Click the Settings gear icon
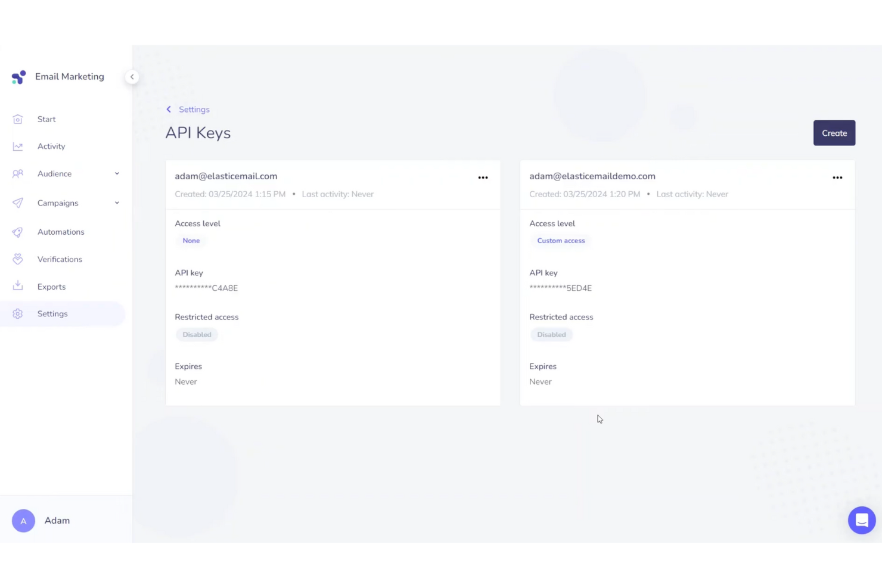This screenshot has width=882, height=588. click(x=18, y=313)
